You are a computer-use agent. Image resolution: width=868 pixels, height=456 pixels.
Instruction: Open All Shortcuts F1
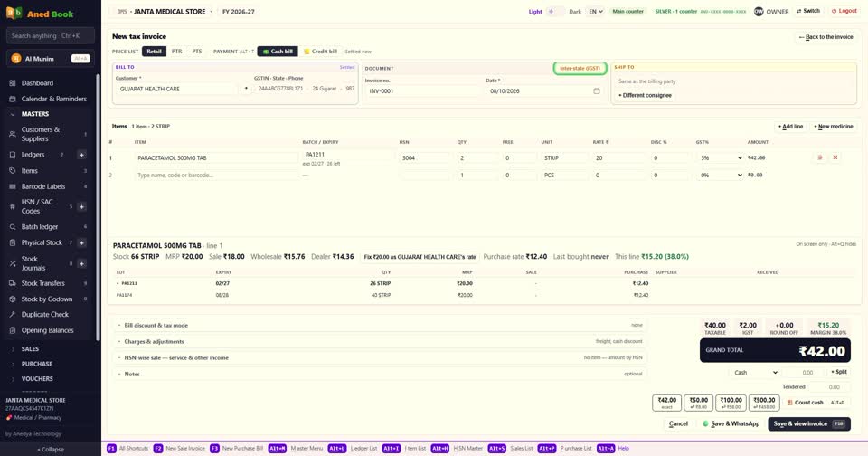tap(127, 448)
